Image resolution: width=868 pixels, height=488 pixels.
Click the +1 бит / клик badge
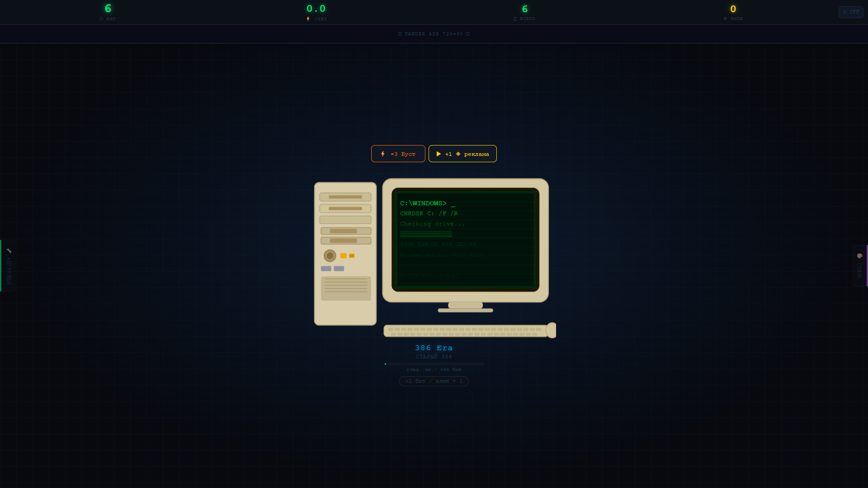(434, 381)
